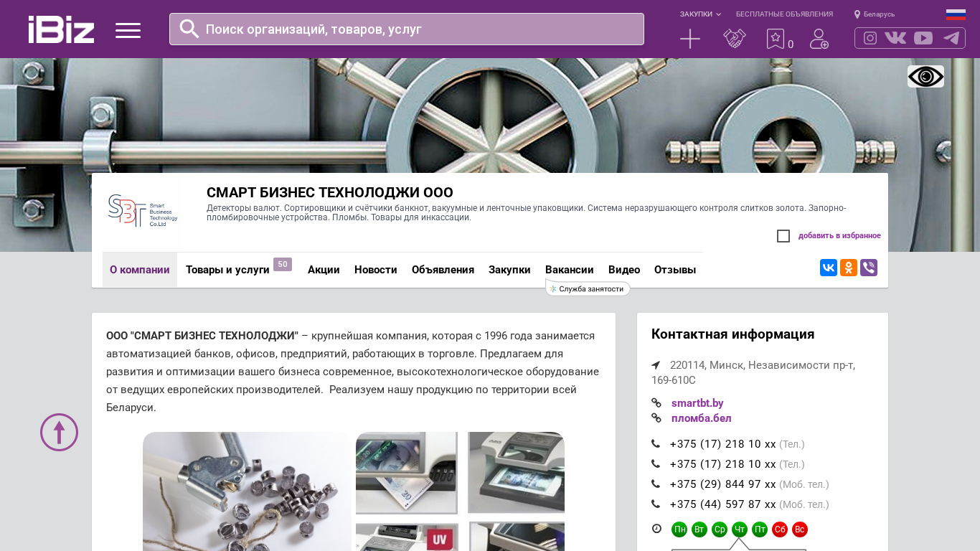Viewport: 980px width, 551px height.
Task: Switch to the Закупки tab
Action: (509, 270)
